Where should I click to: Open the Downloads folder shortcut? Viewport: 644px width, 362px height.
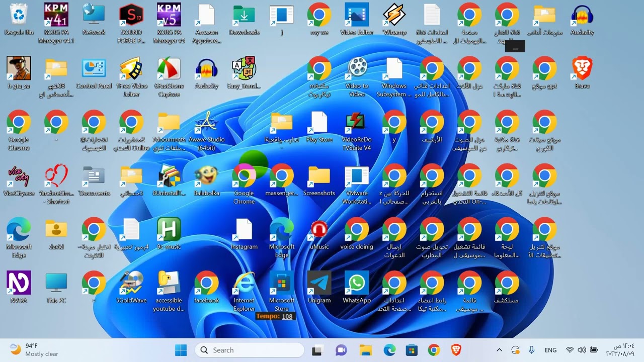pos(244,20)
